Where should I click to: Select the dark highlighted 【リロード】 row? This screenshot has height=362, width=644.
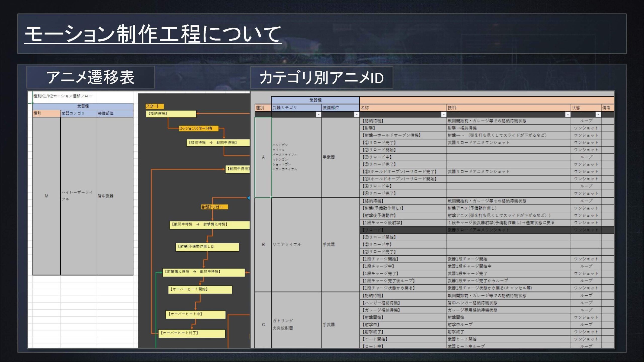tap(487, 230)
